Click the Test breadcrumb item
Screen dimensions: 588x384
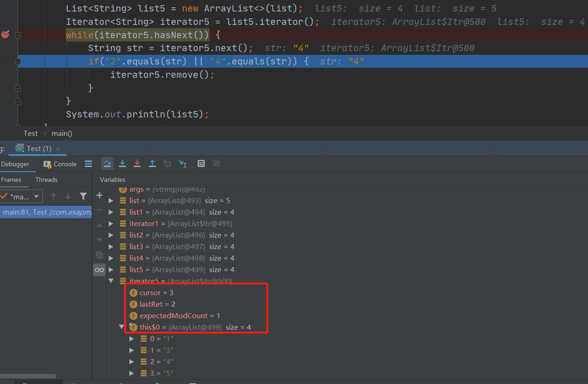click(30, 133)
